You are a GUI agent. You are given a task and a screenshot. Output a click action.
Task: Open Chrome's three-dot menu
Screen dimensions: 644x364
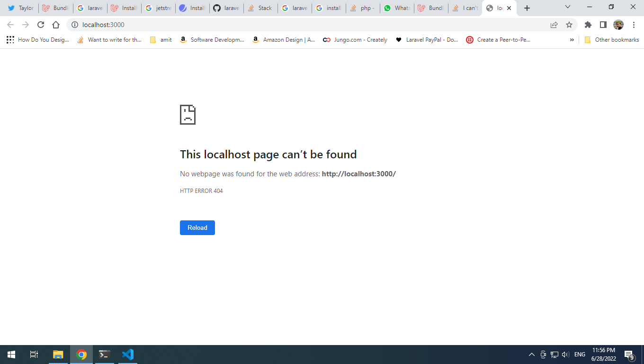click(x=634, y=25)
